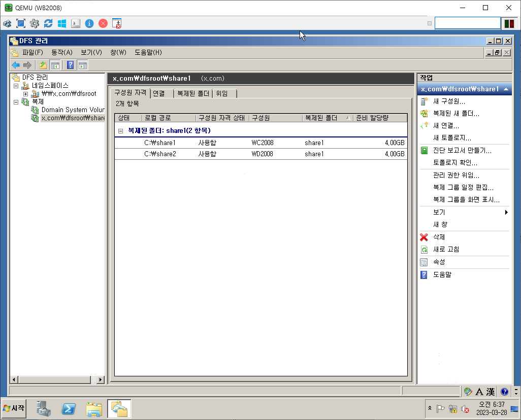Click the 새로 고침 refresh icon
The width and height of the screenshot is (521, 420).
pyautogui.click(x=425, y=250)
